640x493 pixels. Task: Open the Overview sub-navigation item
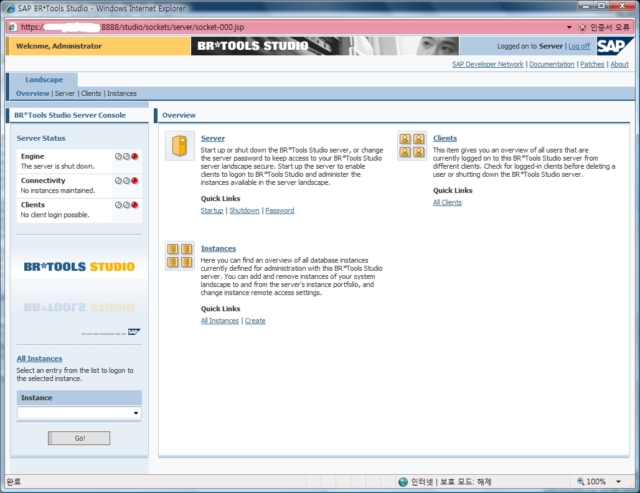tap(33, 93)
